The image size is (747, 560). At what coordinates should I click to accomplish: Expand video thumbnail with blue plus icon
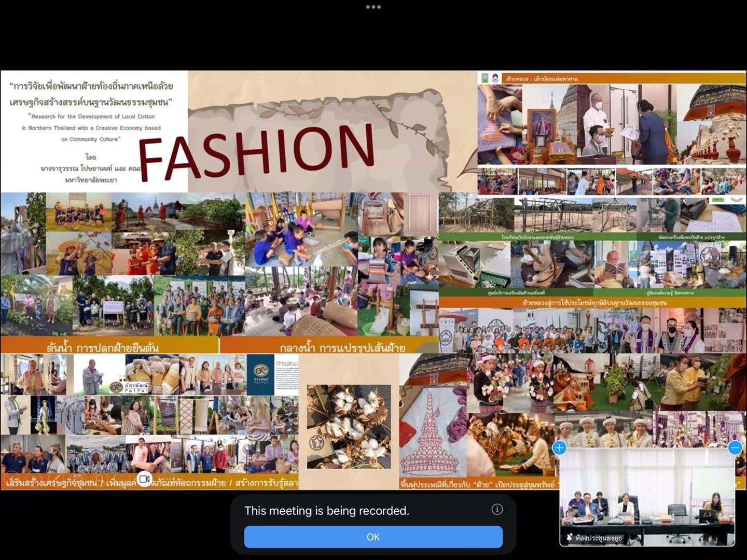coord(559,448)
